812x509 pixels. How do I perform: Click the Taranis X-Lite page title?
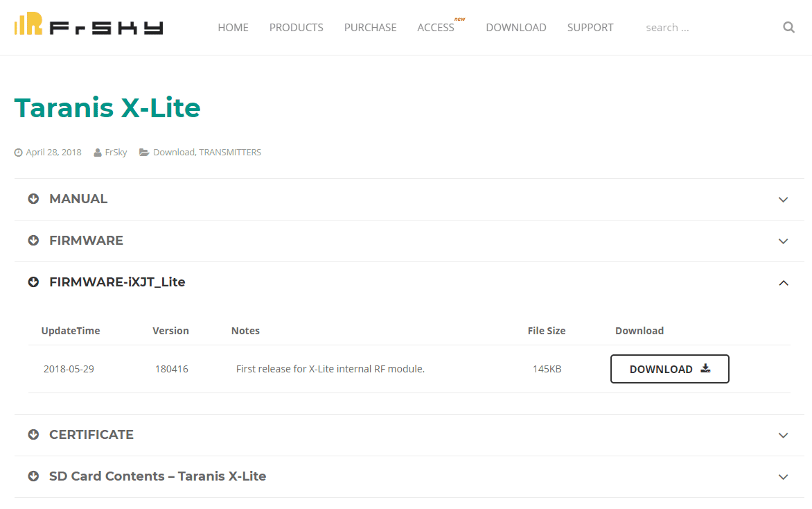(x=107, y=107)
